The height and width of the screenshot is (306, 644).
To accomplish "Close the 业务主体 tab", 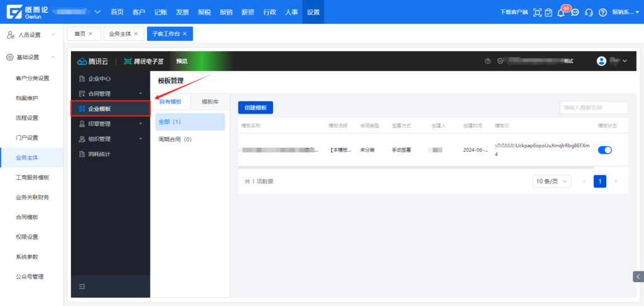I will click(136, 34).
